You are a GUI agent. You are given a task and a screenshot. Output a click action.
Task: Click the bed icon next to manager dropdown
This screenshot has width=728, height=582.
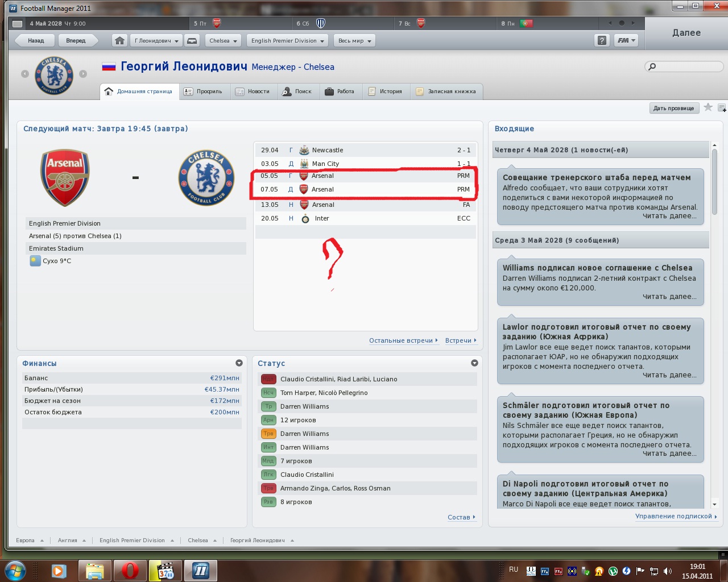pyautogui.click(x=192, y=41)
